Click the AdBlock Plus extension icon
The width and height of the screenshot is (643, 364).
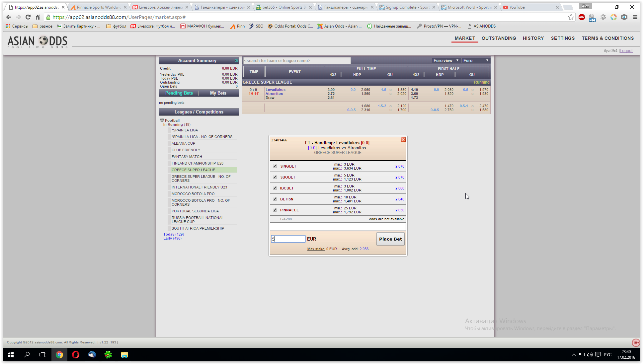tap(582, 17)
